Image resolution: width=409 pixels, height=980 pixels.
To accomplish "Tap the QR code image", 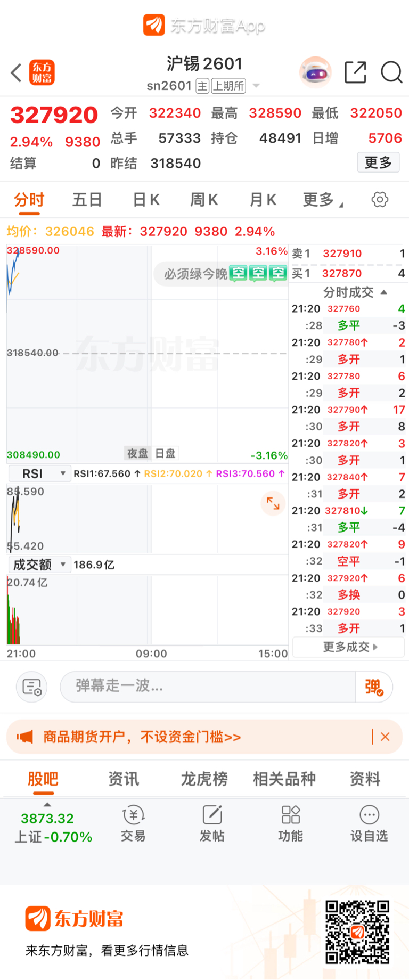I will coord(357,932).
